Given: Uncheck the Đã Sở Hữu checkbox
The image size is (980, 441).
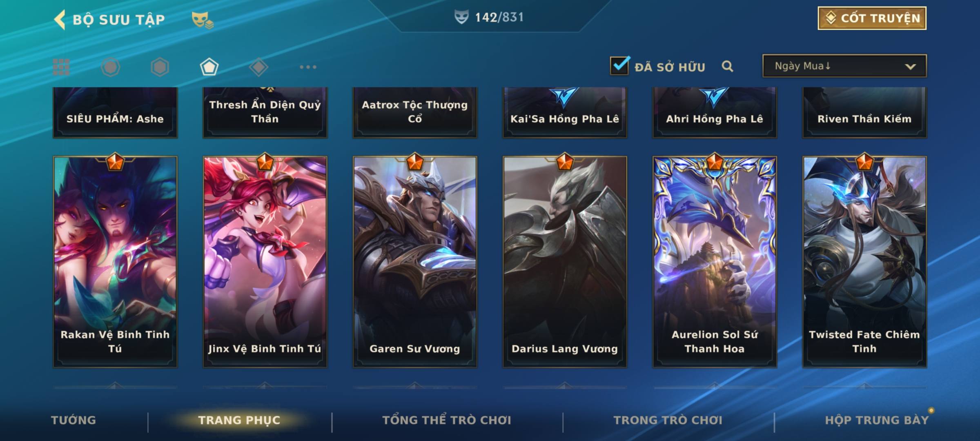Looking at the screenshot, I should tap(620, 65).
